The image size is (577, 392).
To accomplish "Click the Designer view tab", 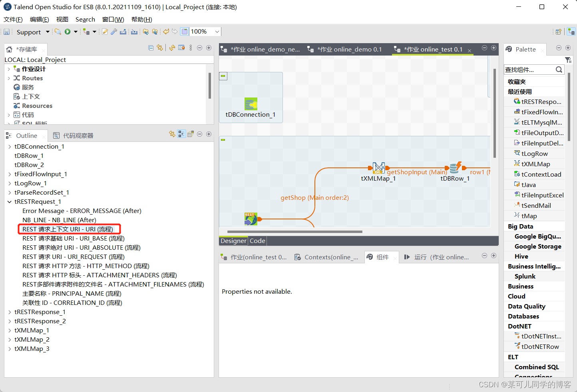I will click(x=233, y=241).
